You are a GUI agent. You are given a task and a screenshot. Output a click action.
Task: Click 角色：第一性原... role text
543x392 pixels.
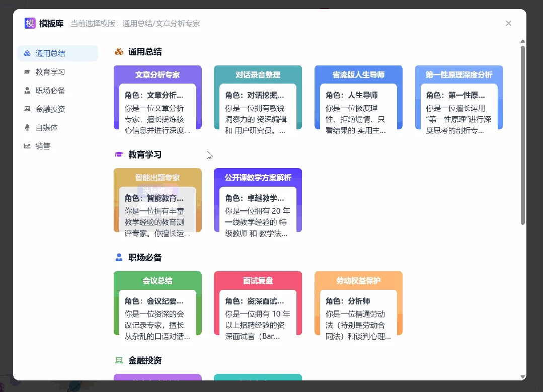455,95
